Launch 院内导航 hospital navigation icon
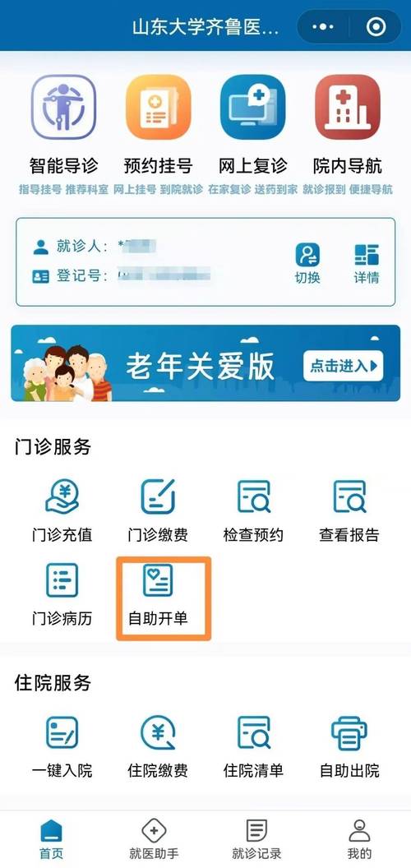The height and width of the screenshot is (868, 411). click(348, 107)
